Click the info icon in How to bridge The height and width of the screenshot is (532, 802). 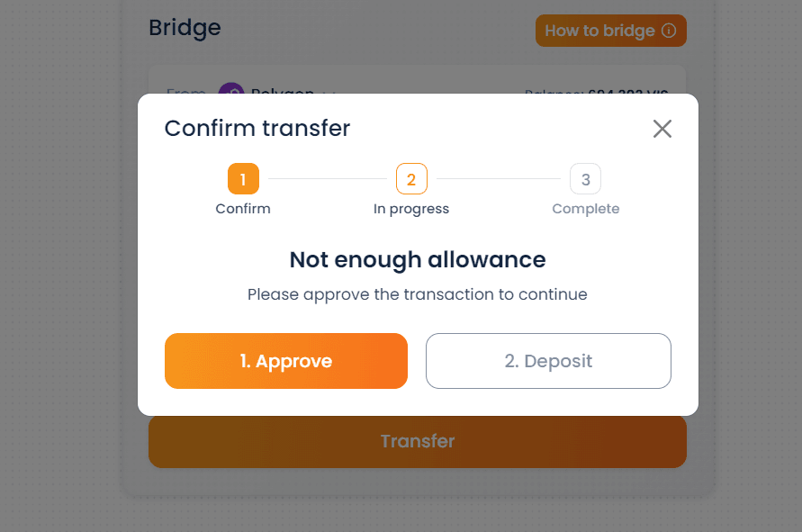pos(669,31)
